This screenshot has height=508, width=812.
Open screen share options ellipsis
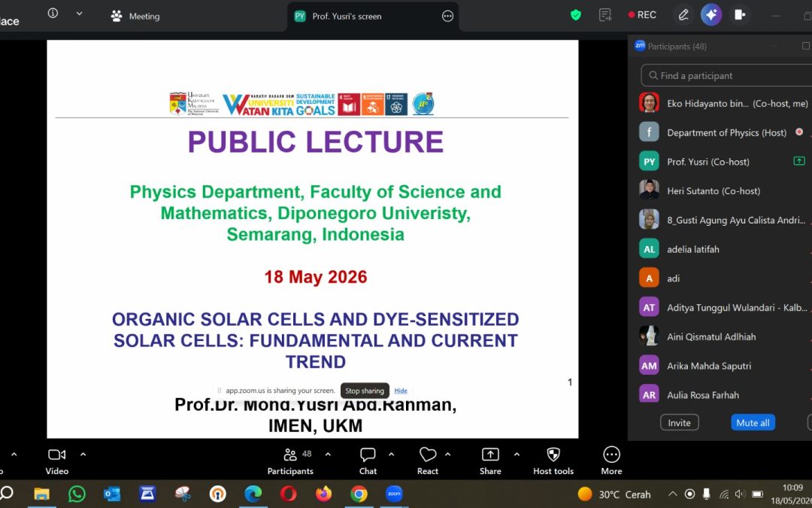448,16
